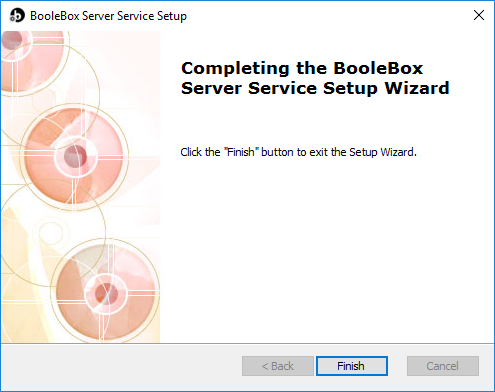The width and height of the screenshot is (495, 392).
Task: Click the blank white area below the instruction text
Action: click(327, 250)
